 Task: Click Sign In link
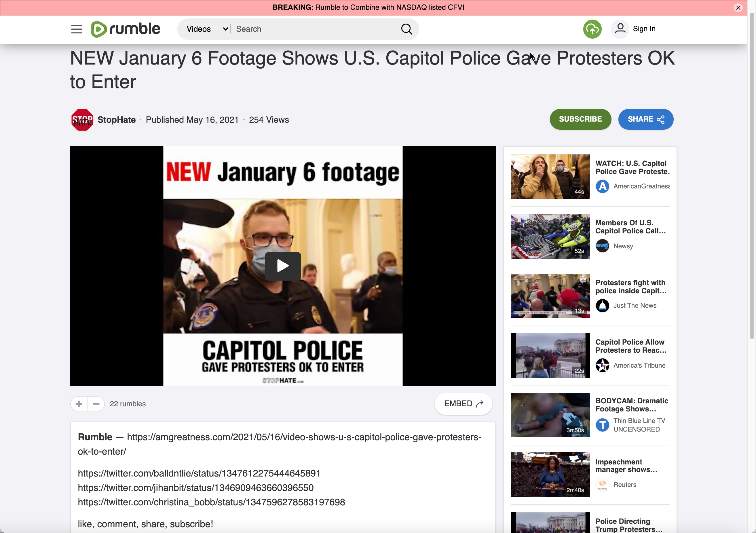tap(644, 29)
